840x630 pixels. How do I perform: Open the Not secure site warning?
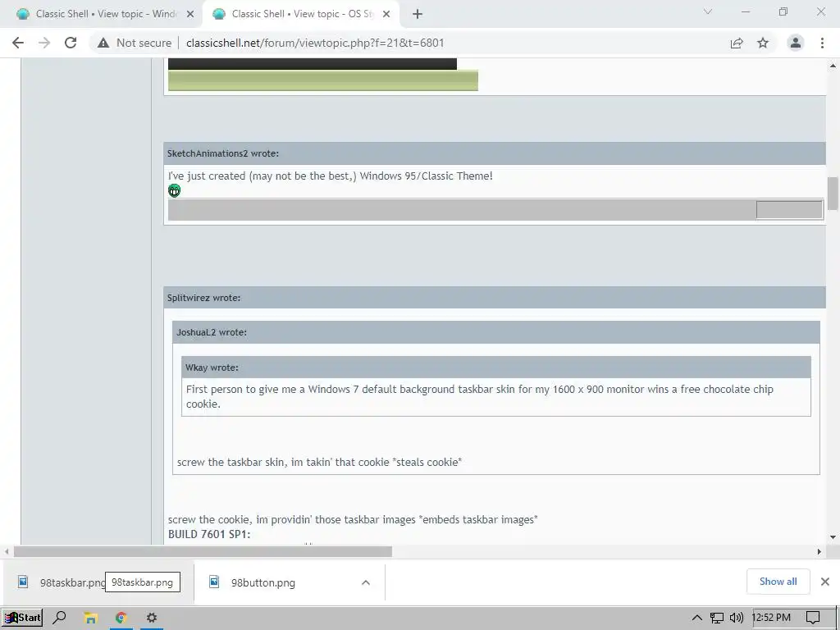click(134, 43)
